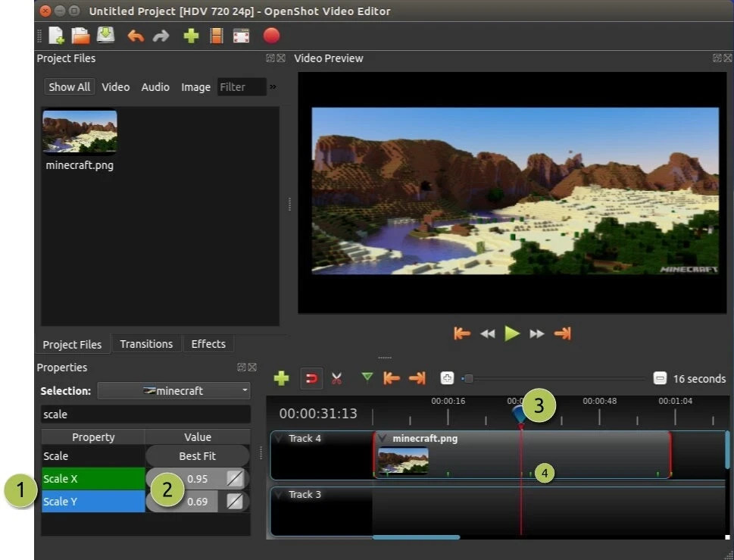Show only Video files in Project Files
The width and height of the screenshot is (734, 560).
[x=115, y=86]
